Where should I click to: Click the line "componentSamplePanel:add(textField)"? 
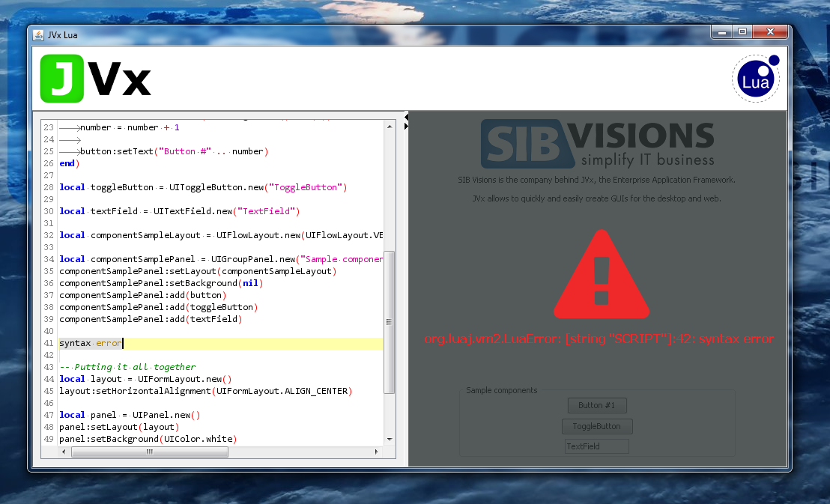click(151, 319)
